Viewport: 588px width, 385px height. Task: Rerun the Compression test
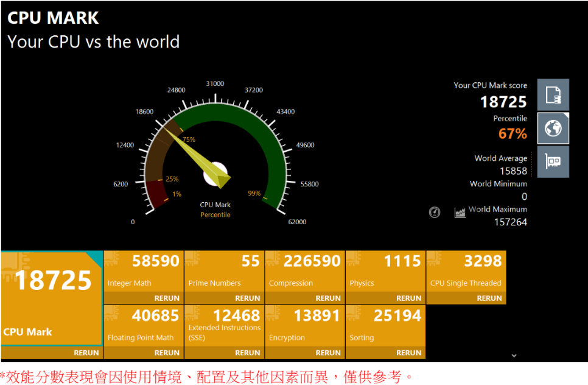[x=328, y=298]
